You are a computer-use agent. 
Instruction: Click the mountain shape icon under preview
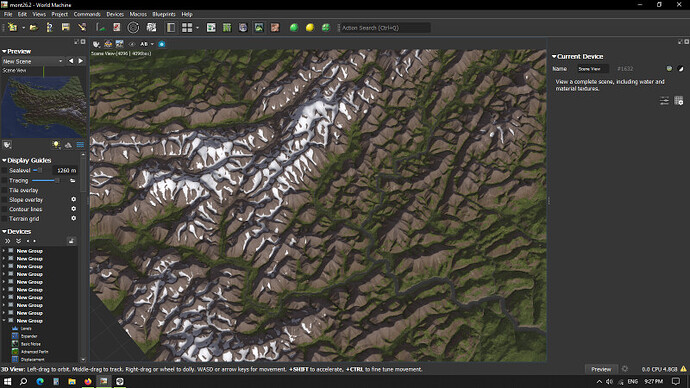[x=68, y=145]
